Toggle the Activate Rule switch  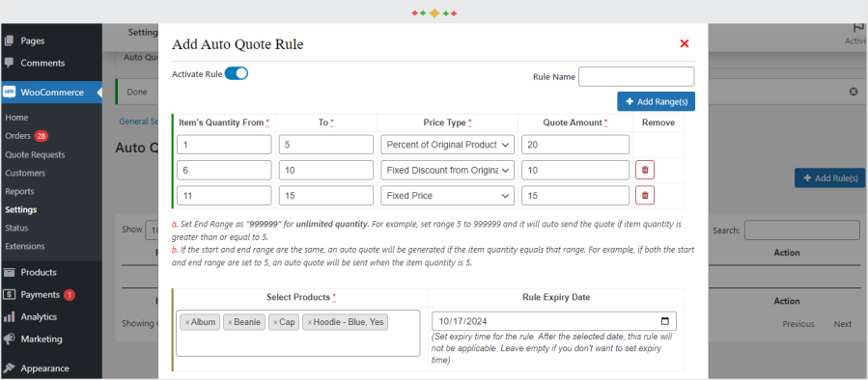coord(237,73)
